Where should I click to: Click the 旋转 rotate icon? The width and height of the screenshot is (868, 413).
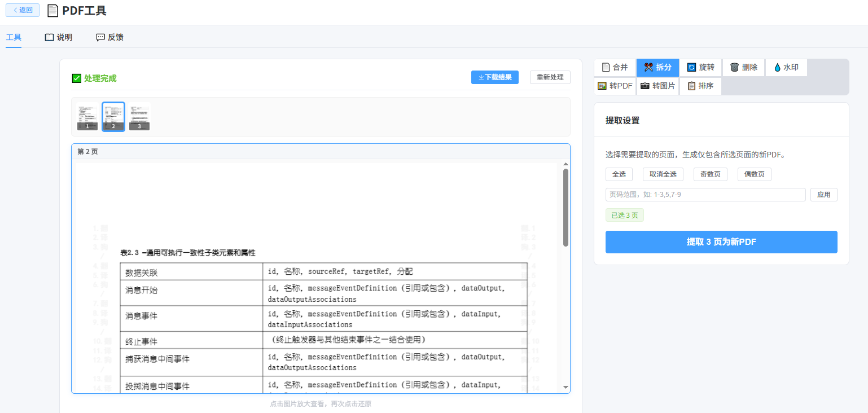click(x=691, y=67)
